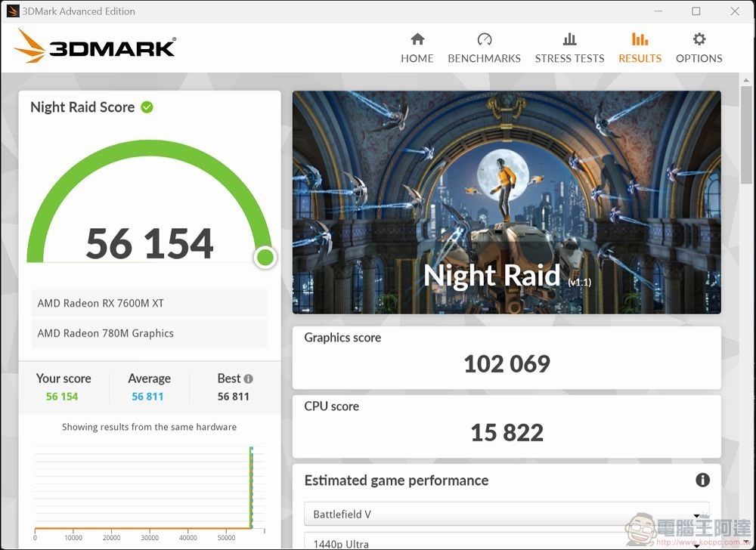Click the Options gear icon
Screen dimensions: 756x550
pyautogui.click(x=699, y=39)
